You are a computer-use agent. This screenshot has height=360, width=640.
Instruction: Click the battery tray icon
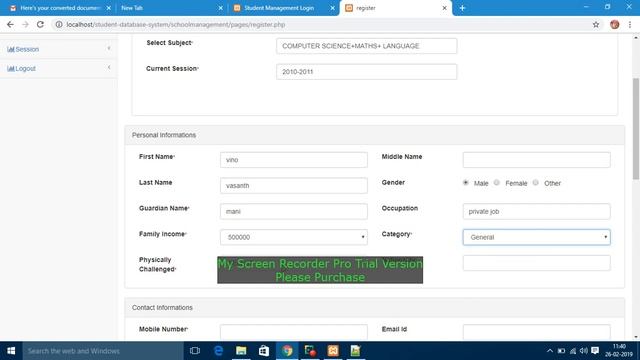point(561,351)
